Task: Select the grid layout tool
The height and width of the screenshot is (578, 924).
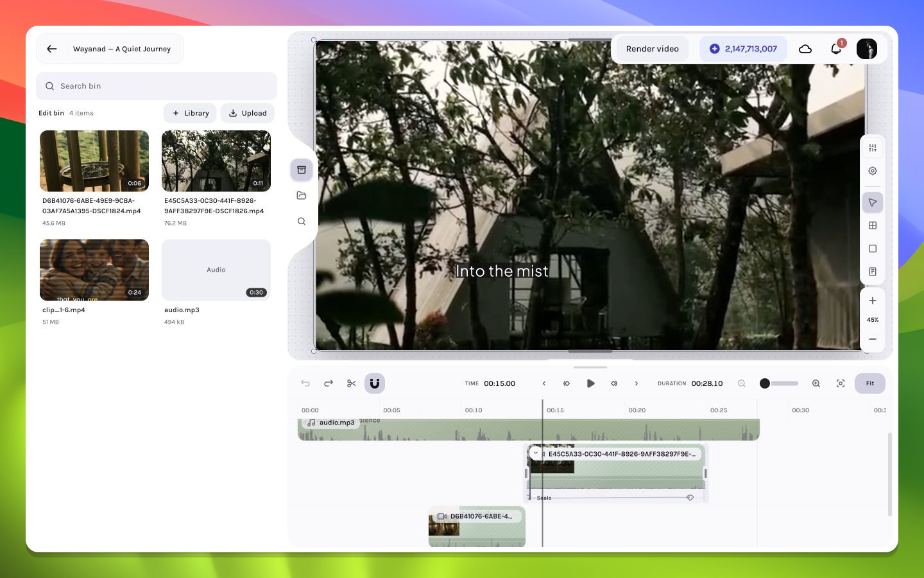Action: click(x=873, y=225)
